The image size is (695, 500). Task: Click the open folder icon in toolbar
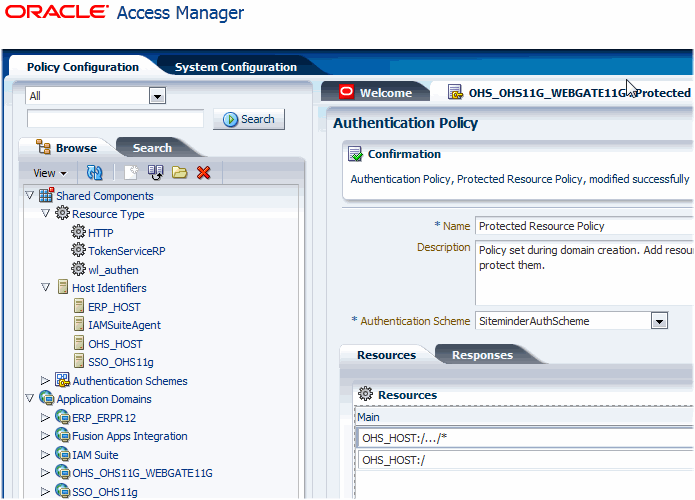[x=180, y=172]
